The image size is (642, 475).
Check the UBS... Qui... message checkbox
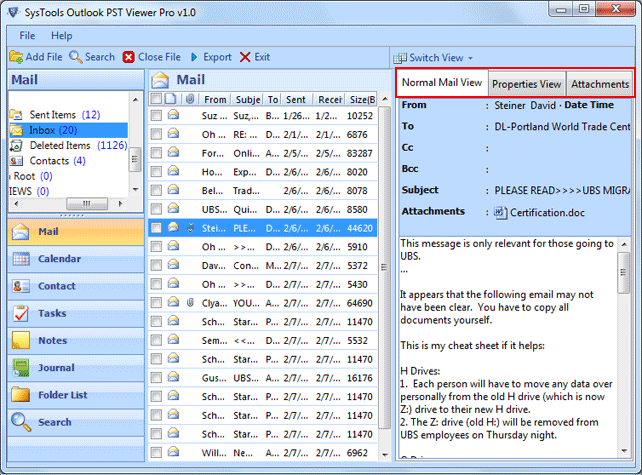156,209
